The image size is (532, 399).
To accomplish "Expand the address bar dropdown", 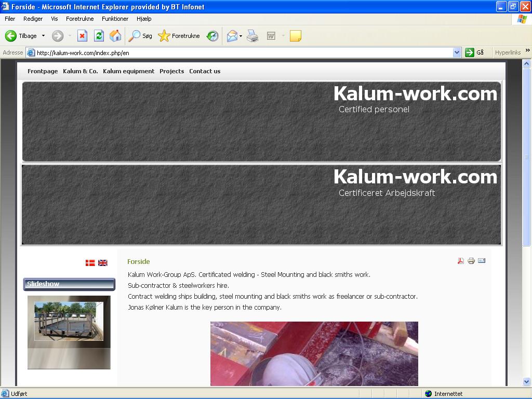I will 457,52.
